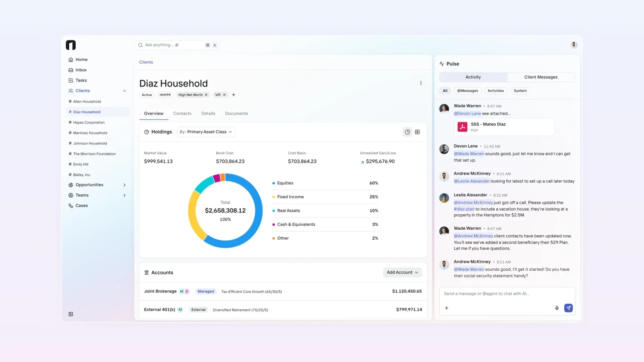Select the Client Messages tab in Pulse

pos(541,77)
